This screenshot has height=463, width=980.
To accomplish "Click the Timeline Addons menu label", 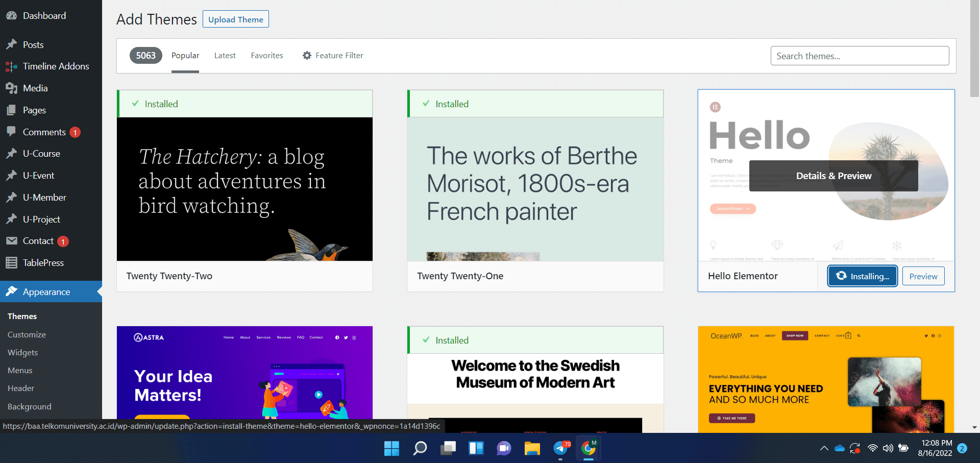I will click(56, 66).
